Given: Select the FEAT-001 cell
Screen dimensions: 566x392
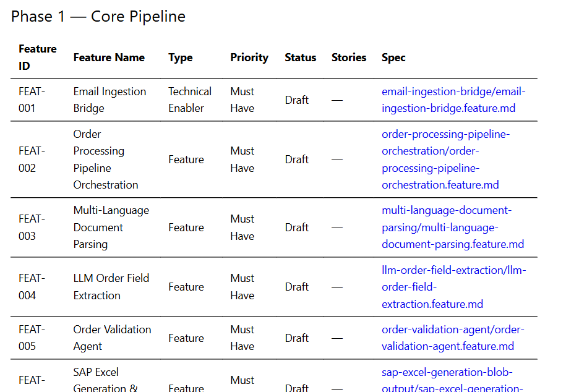Looking at the screenshot, I should (x=32, y=100).
